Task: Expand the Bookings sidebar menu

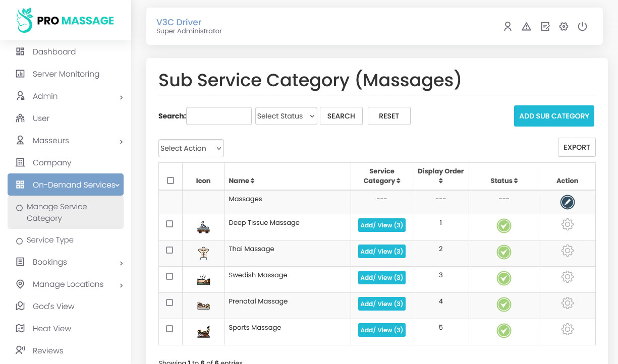Action: [66, 262]
